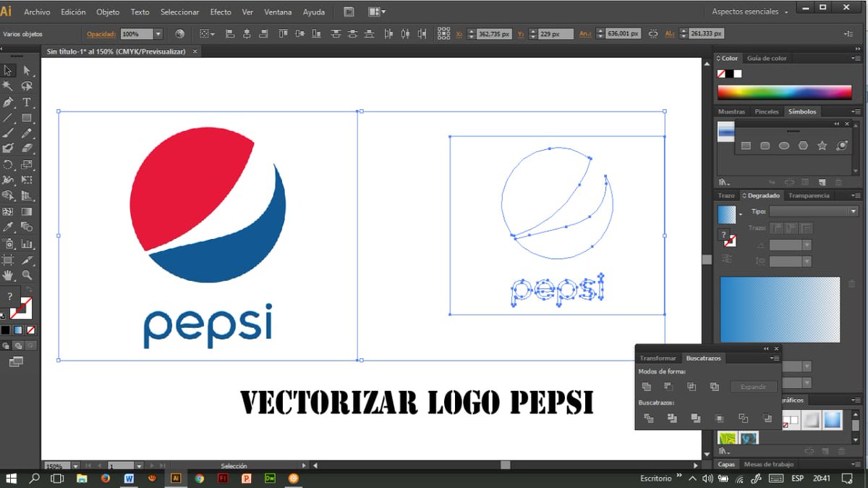Select the Direct Selection tool (white arrow)
This screenshot has height=488, width=868.
point(27,70)
